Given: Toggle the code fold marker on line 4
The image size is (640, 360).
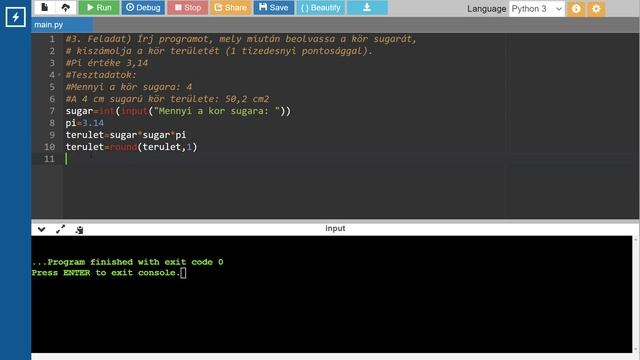Looking at the screenshot, I should coord(59,75).
